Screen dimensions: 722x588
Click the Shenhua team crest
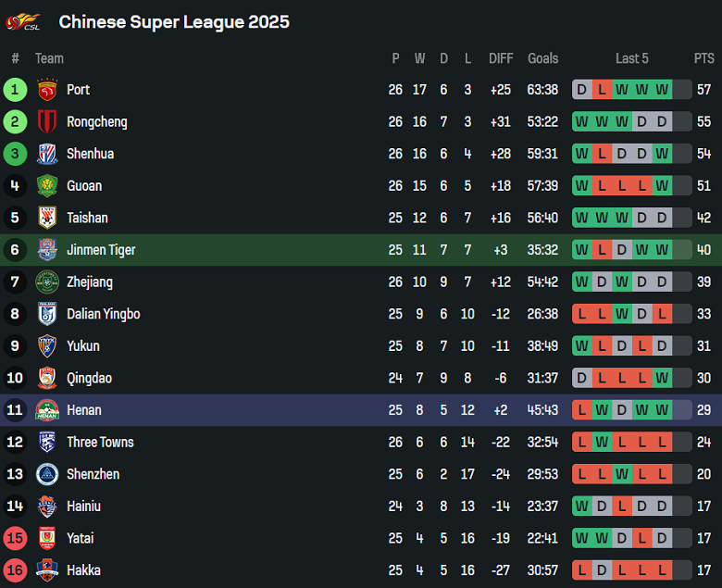[x=47, y=154]
